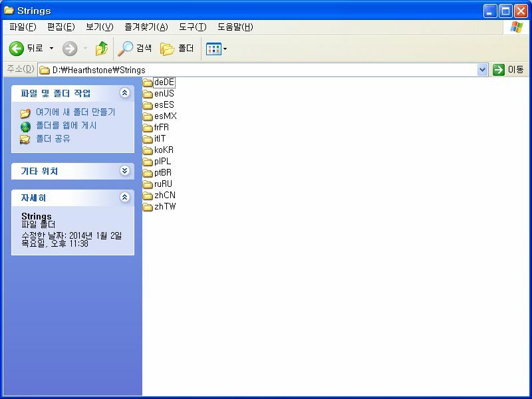Screen dimensions: 532x399
Task: Click the 폴더 공유 link
Action: coord(53,138)
